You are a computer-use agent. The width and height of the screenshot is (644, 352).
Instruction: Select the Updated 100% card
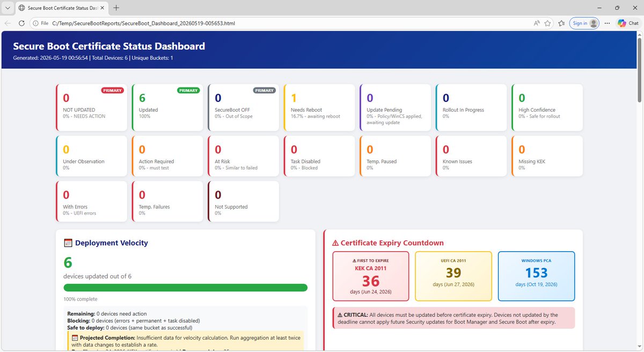click(x=167, y=107)
